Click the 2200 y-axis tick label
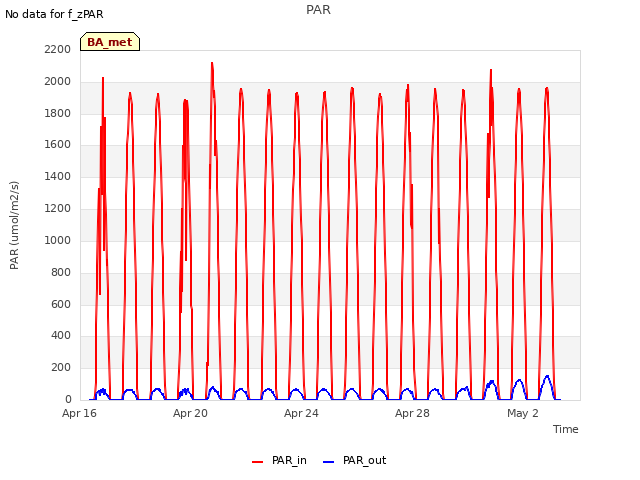This screenshot has width=640, height=480. click(58, 49)
